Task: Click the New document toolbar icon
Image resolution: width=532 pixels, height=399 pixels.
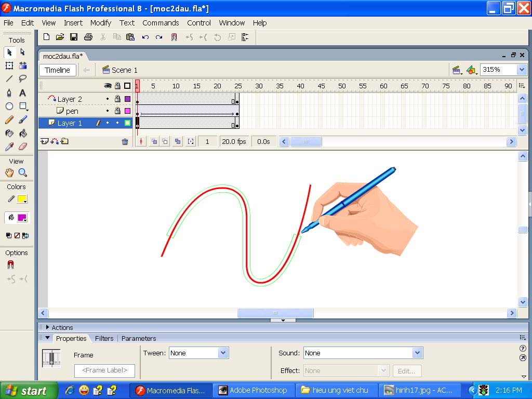Action: pos(46,37)
